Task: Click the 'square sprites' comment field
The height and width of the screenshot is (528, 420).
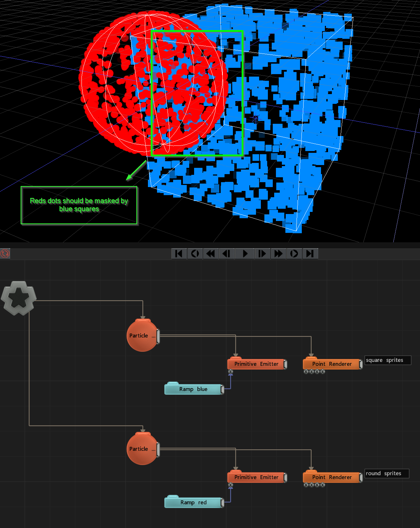Action: pyautogui.click(x=388, y=360)
